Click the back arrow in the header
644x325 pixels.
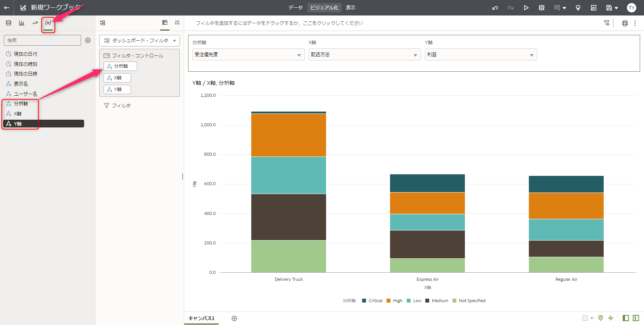[x=7, y=8]
